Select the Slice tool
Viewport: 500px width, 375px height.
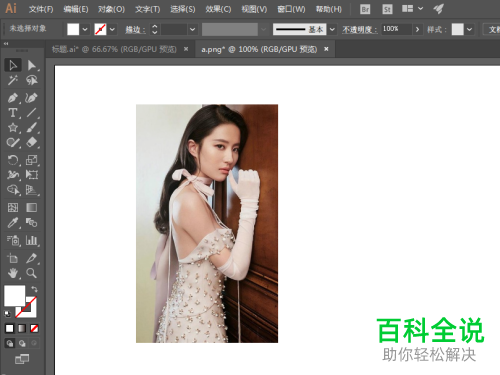coord(32,258)
